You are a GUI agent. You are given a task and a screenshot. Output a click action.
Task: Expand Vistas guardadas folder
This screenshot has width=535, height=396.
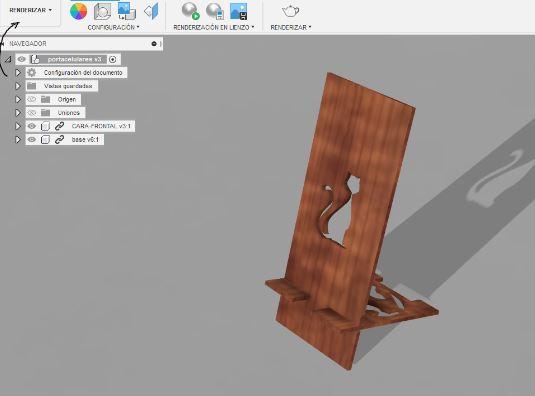18,86
